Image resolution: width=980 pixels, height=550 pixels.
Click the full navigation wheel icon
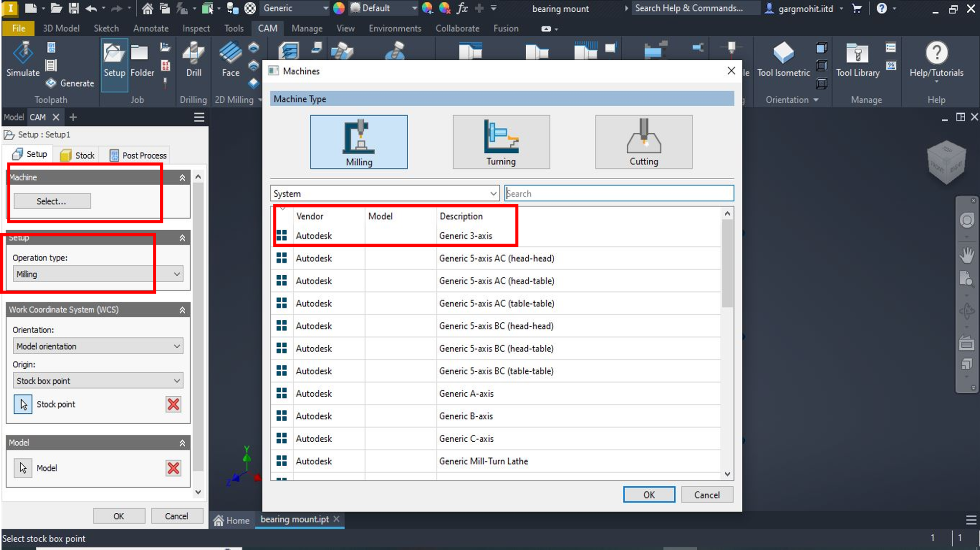click(x=967, y=220)
